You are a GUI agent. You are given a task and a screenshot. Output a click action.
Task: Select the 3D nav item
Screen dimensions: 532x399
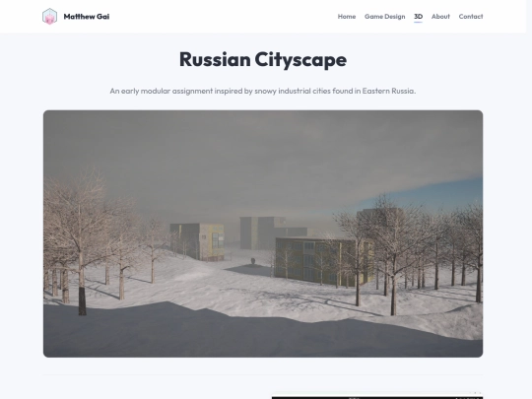click(418, 17)
